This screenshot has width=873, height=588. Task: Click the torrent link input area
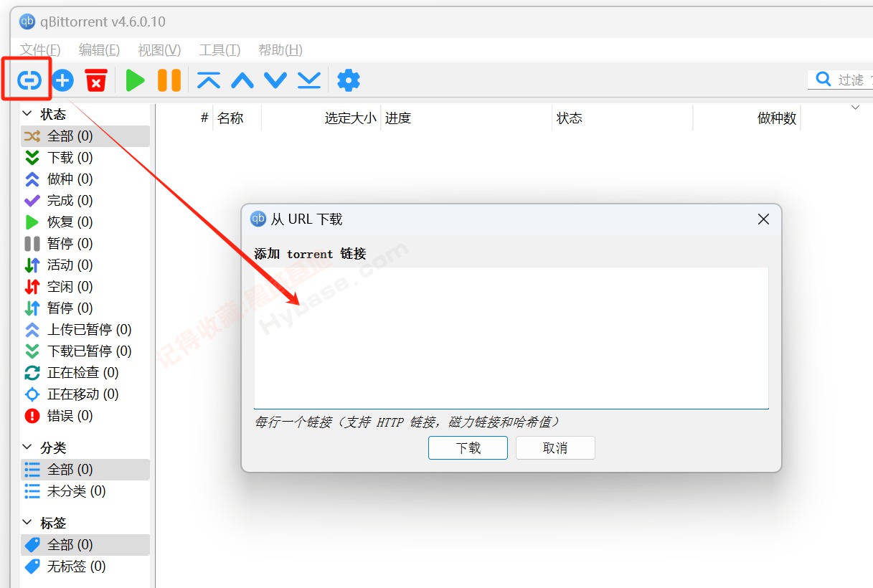(511, 337)
